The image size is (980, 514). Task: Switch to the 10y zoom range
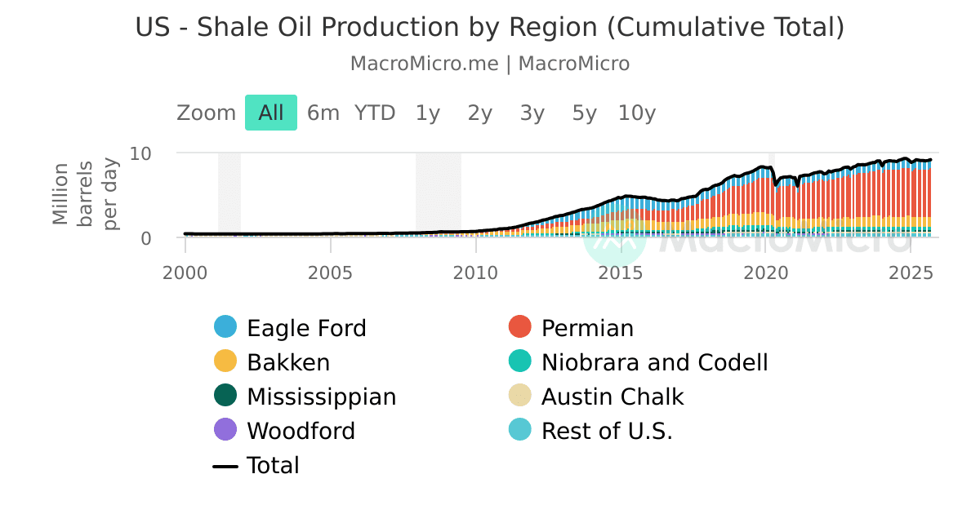636,113
